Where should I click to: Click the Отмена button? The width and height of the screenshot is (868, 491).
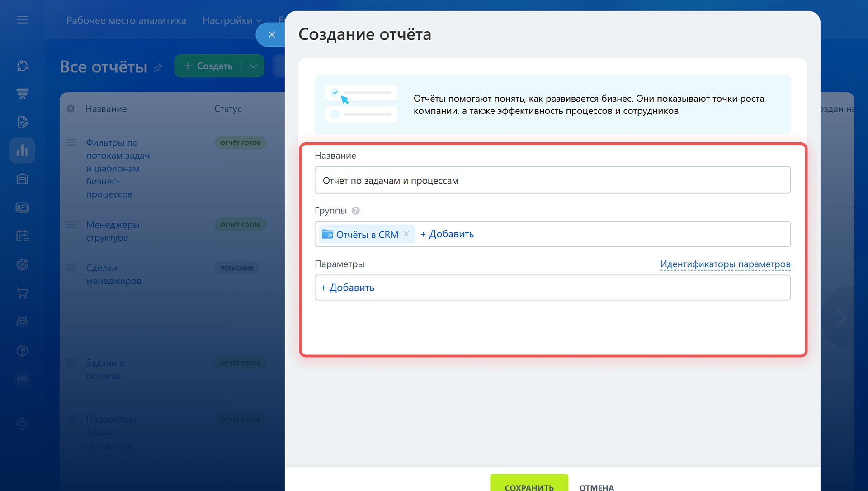coord(596,487)
